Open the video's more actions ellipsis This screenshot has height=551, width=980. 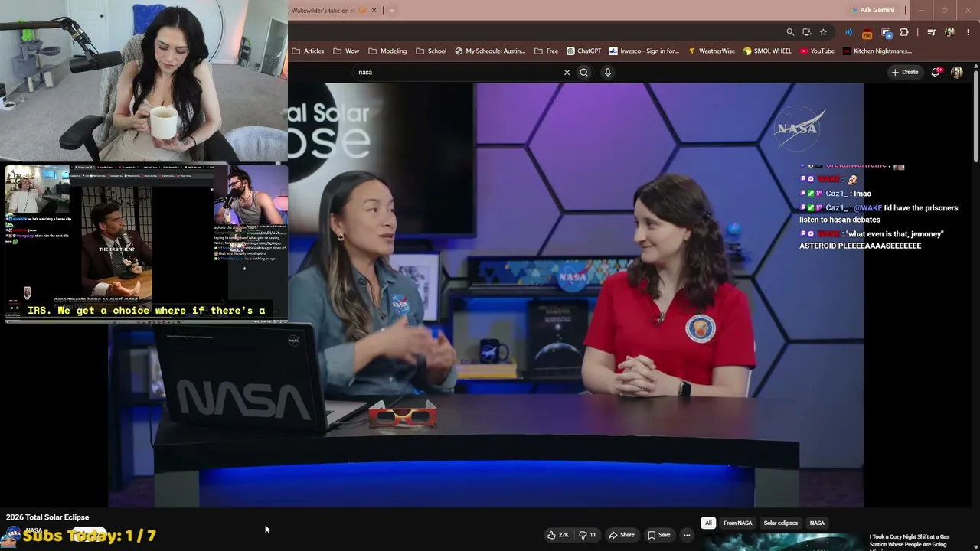click(687, 535)
